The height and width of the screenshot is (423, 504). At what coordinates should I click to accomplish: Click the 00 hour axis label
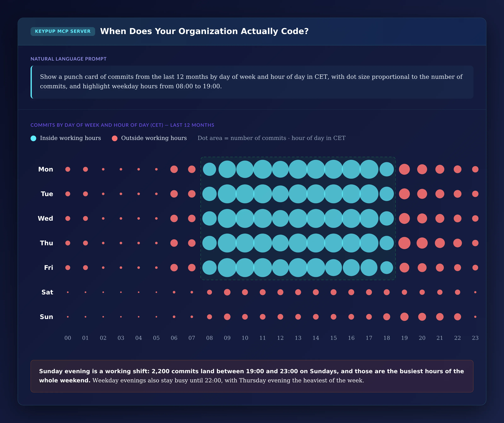coord(68,338)
